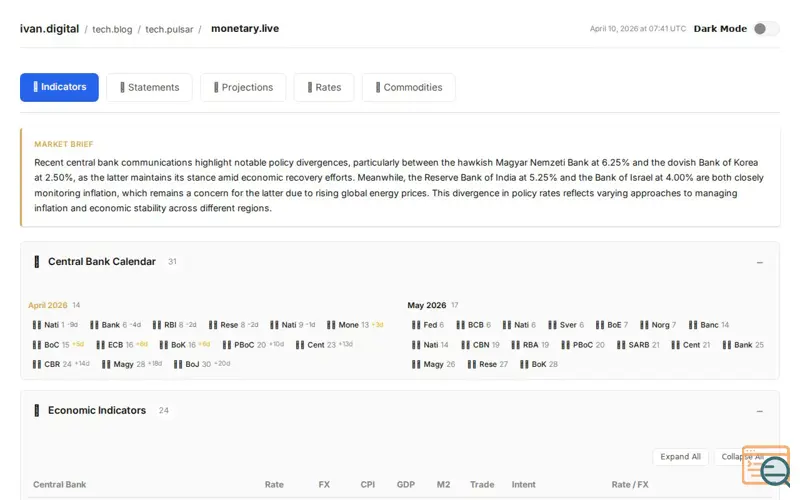800x500 pixels.
Task: Sort by the Central Bank column header
Action: (60, 485)
